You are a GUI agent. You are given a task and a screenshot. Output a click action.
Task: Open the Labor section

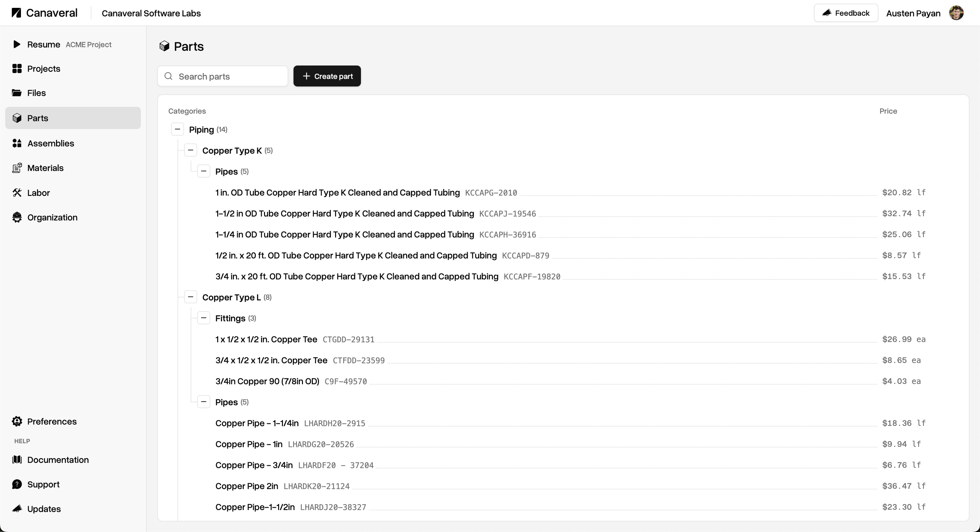tap(73, 193)
